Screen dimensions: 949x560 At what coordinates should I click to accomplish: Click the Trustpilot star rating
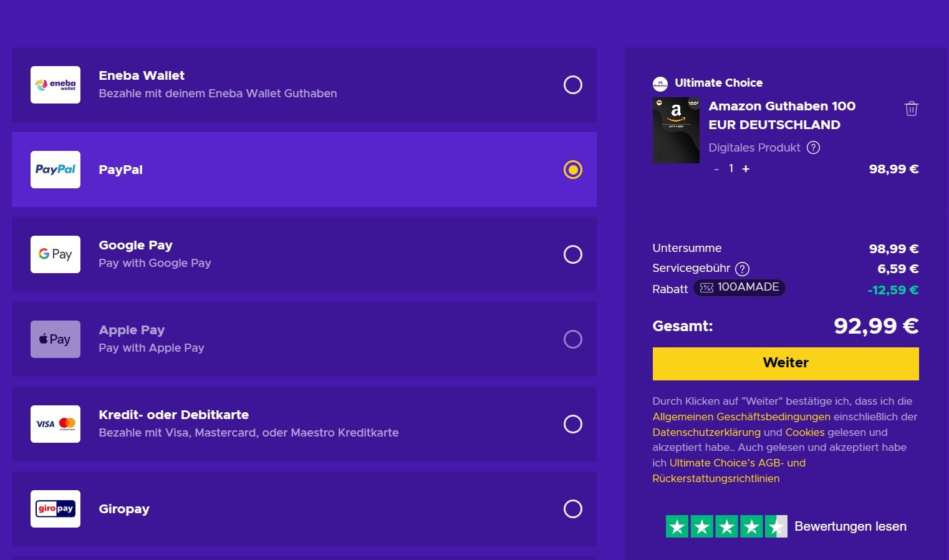(726, 527)
